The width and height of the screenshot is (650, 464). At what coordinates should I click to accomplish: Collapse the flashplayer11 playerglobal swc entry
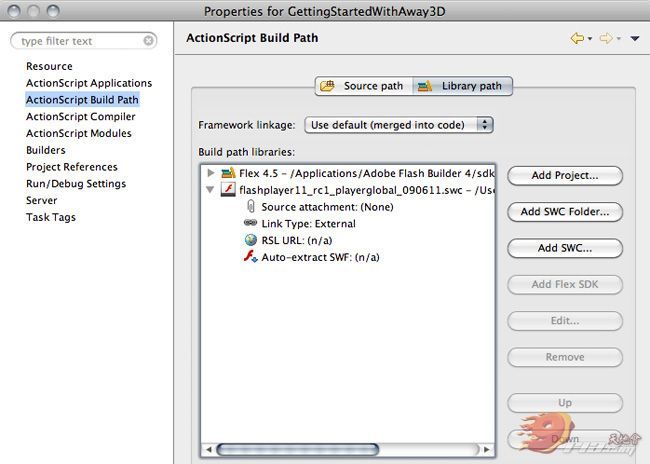point(210,190)
